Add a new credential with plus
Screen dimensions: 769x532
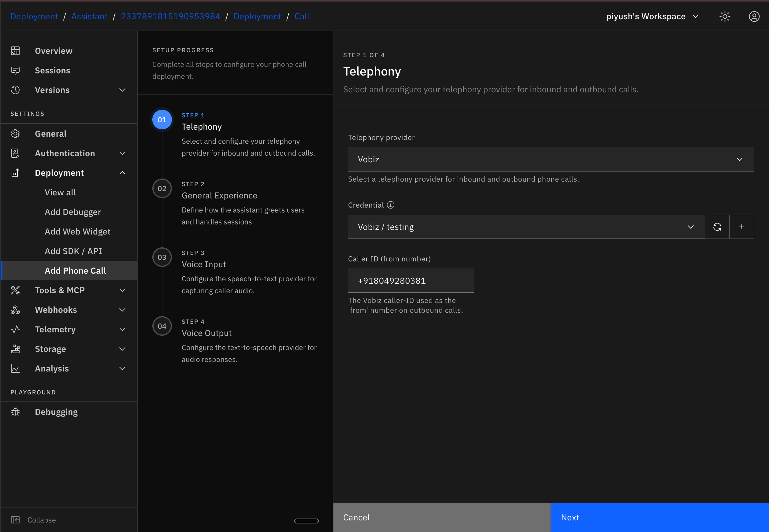pos(742,227)
